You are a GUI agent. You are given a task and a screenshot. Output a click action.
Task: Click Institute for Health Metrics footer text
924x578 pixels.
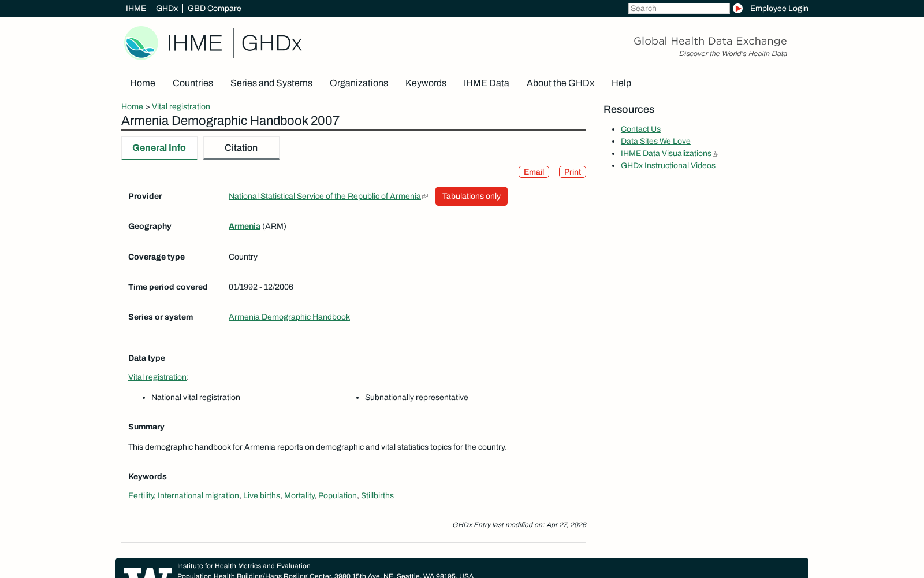pyautogui.click(x=244, y=566)
